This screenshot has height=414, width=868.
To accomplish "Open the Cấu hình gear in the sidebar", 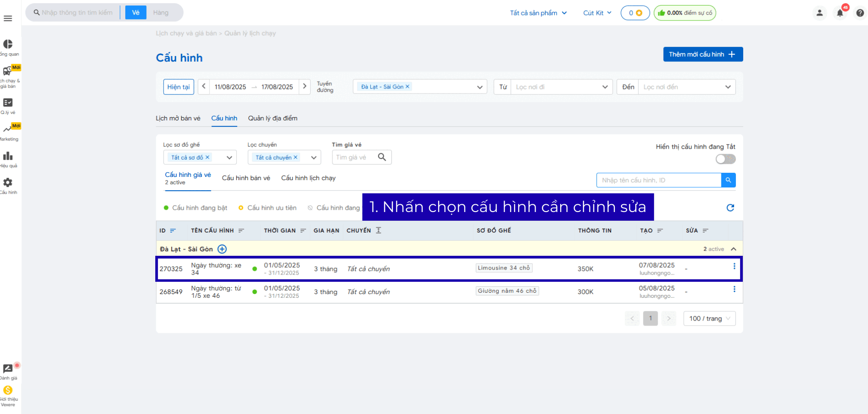I will point(8,183).
